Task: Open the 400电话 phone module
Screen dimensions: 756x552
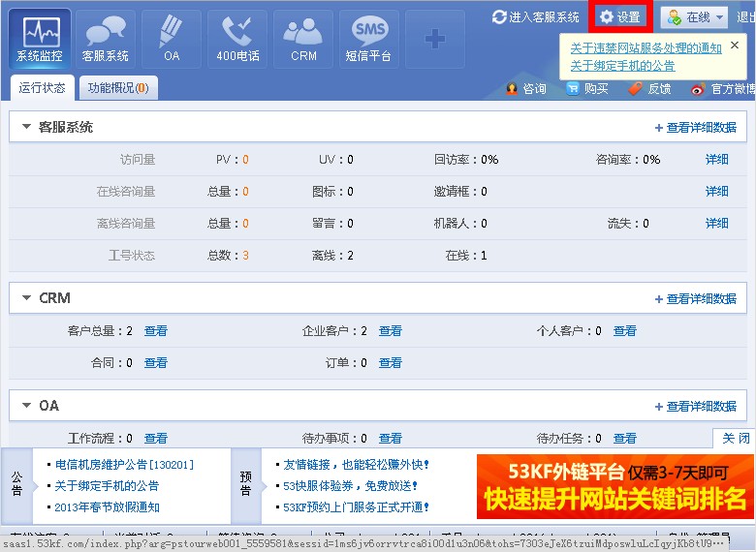Action: (237, 40)
